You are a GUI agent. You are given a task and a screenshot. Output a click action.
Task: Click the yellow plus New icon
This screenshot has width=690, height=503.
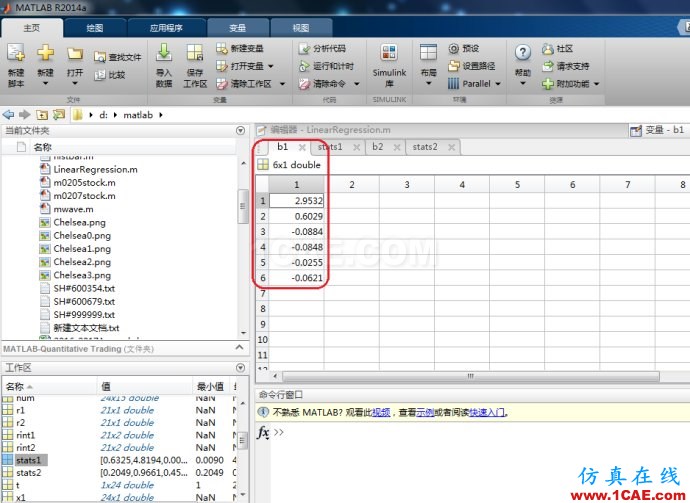point(45,53)
